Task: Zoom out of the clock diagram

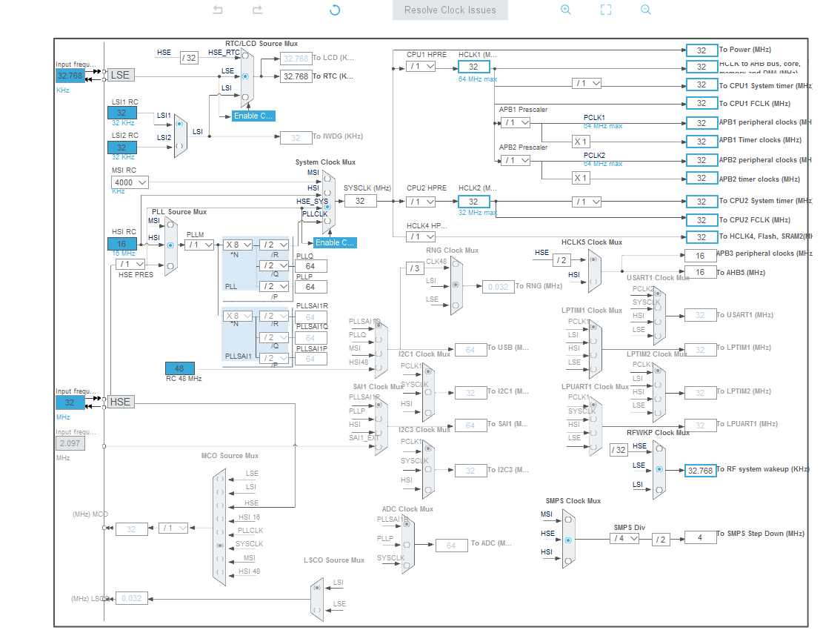Action: [645, 10]
